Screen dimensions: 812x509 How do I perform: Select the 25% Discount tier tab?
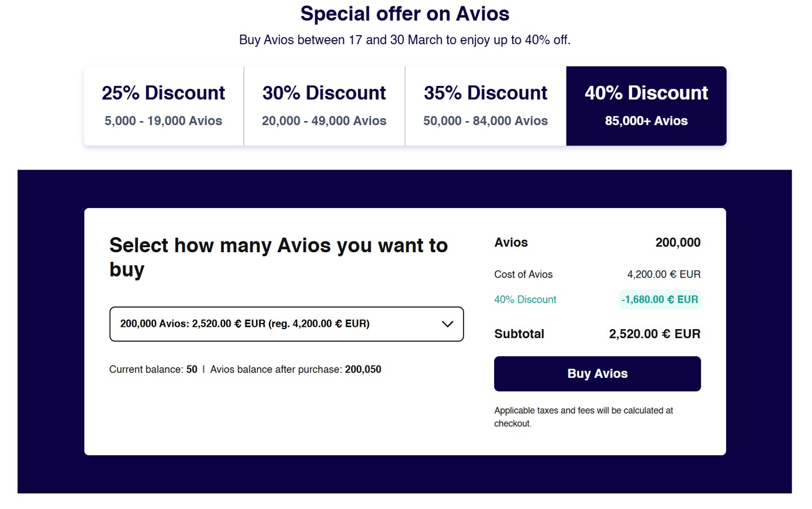click(163, 106)
